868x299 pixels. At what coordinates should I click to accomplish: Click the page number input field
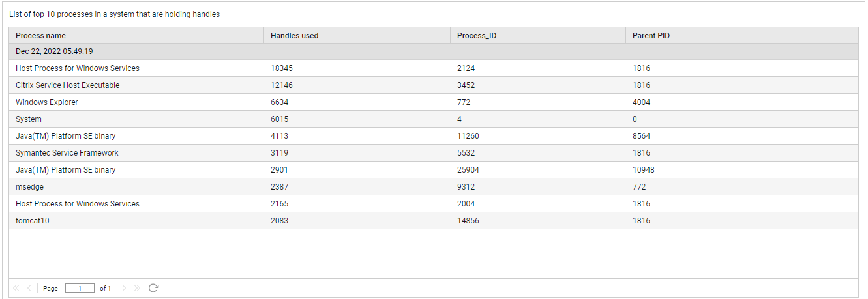[x=80, y=288]
